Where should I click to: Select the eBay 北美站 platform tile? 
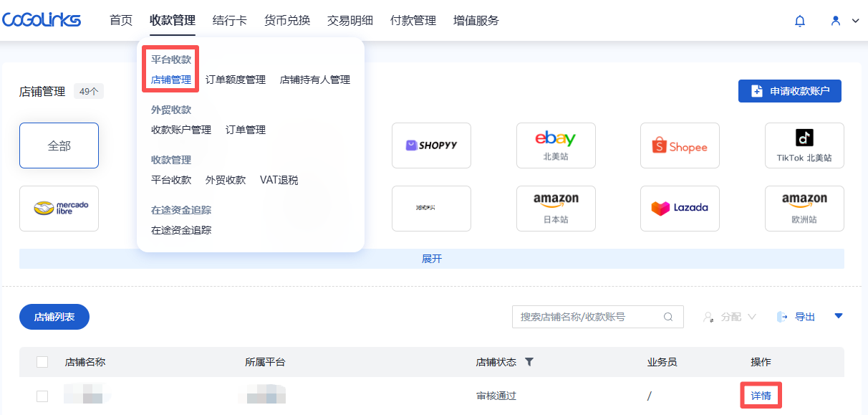pos(555,146)
